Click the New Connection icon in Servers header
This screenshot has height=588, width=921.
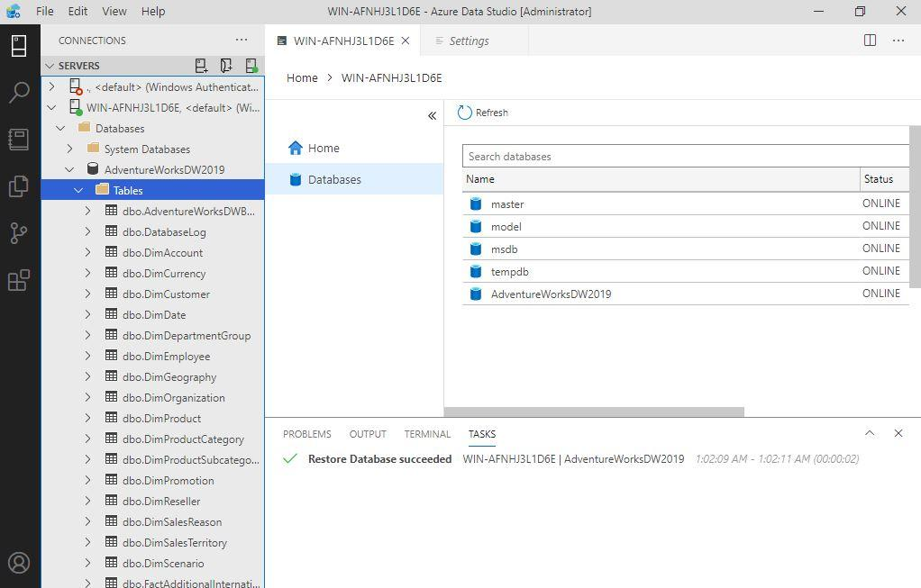(202, 65)
